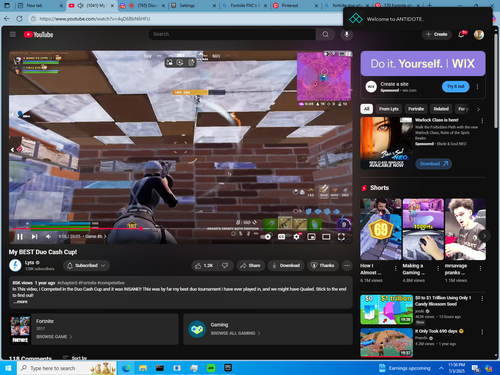Open File Explorer from taskbar
Screen dimensions: 500x375
click(143, 368)
